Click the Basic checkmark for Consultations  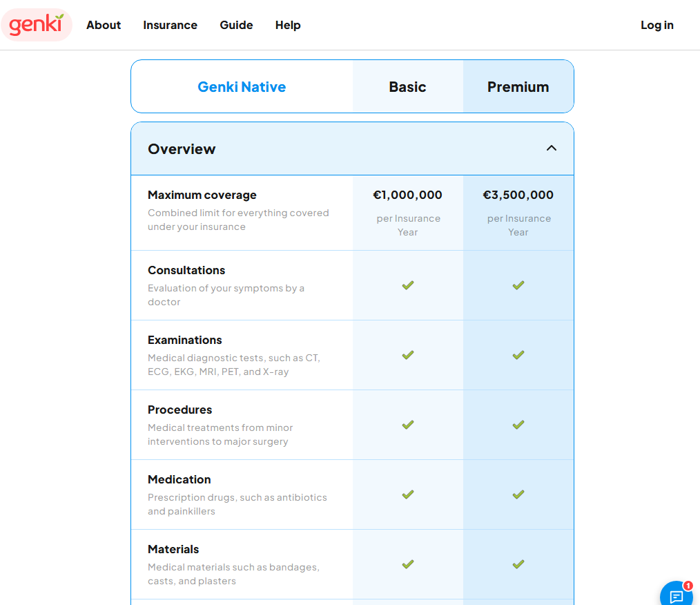click(408, 285)
